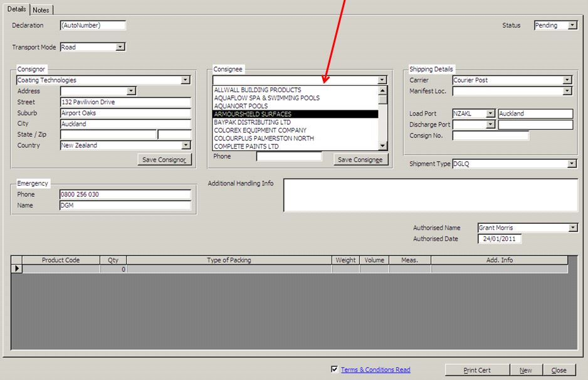Click the Discharge Port name field
The width and height of the screenshot is (588, 380).
click(535, 124)
